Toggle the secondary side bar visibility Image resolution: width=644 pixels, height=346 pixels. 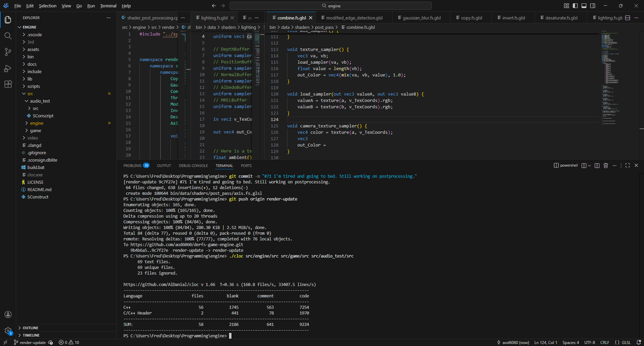592,6
